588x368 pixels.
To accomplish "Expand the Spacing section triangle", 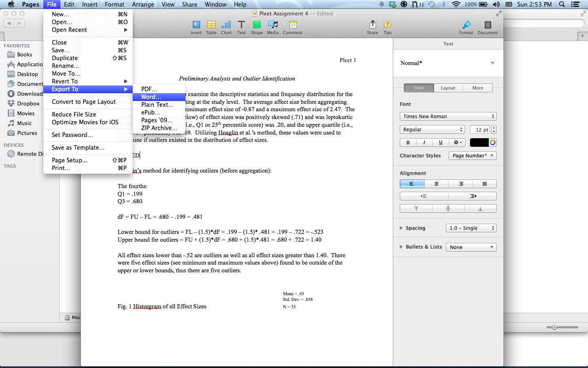I will [x=401, y=228].
